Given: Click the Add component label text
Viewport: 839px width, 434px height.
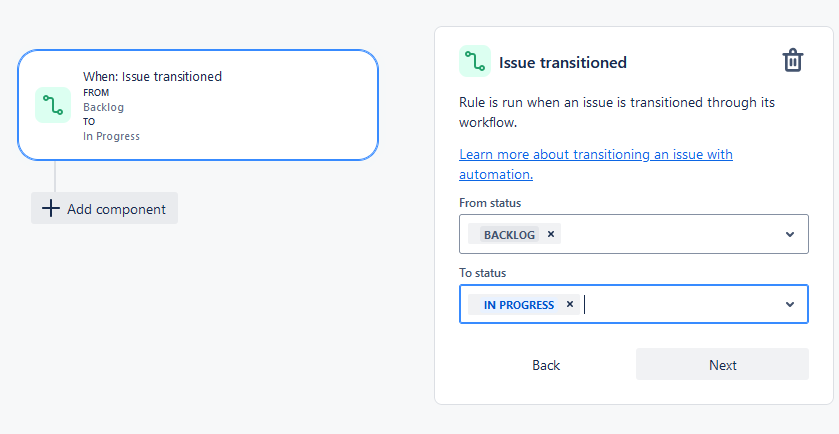Looking at the screenshot, I should (117, 209).
